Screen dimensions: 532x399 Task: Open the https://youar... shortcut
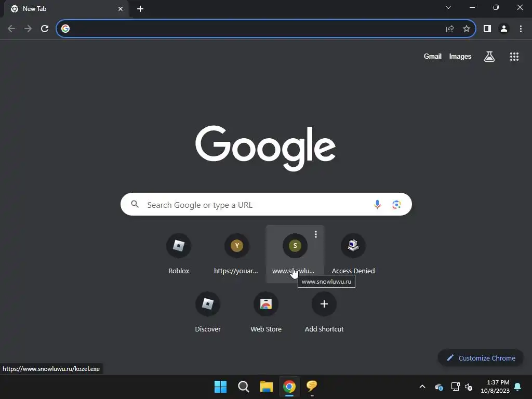(x=237, y=254)
